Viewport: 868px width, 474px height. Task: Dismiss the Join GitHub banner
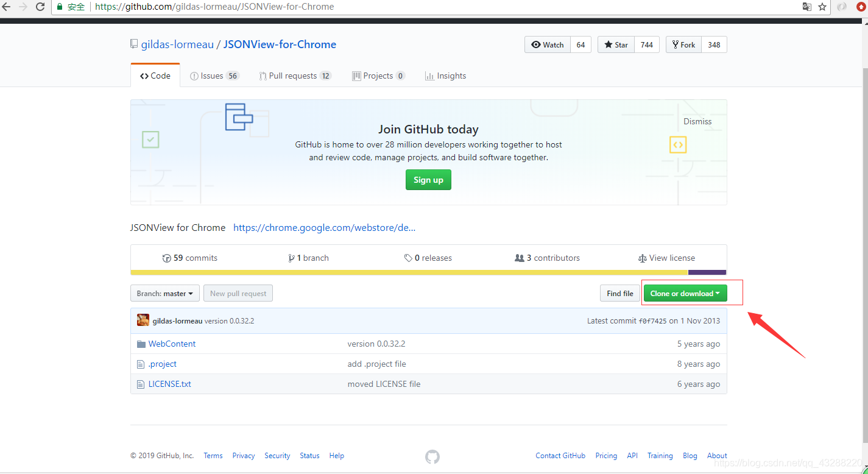pos(697,121)
